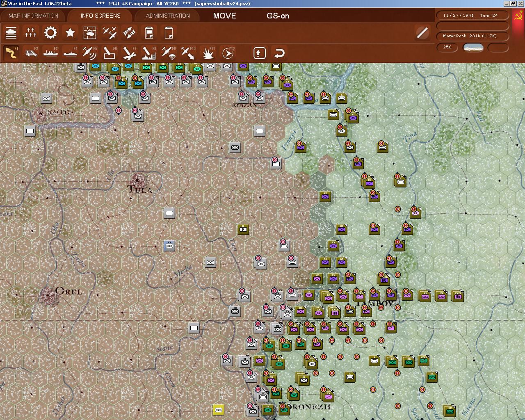The height and width of the screenshot is (420, 525).
Task: Click the Tambov city label
Action: [375, 304]
